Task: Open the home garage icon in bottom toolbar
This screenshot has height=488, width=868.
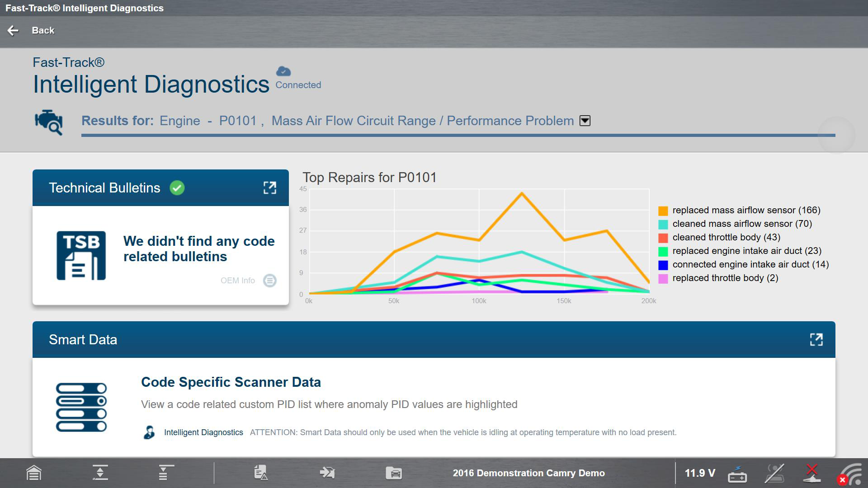Action: 34,473
